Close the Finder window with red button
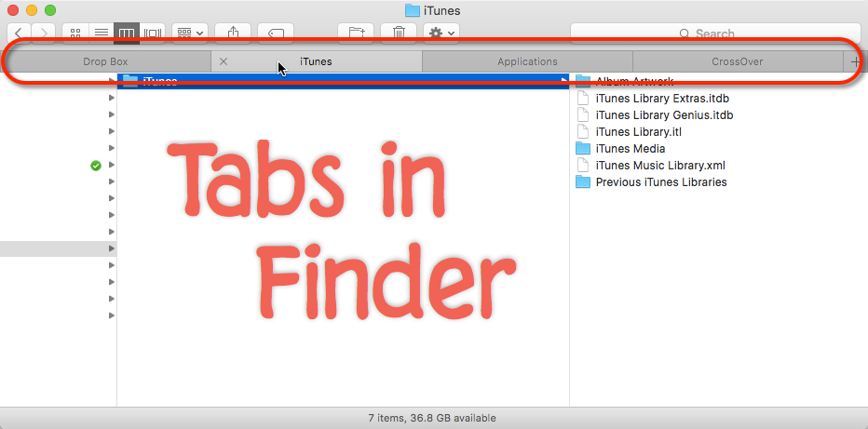This screenshot has width=868, height=429. (13, 10)
